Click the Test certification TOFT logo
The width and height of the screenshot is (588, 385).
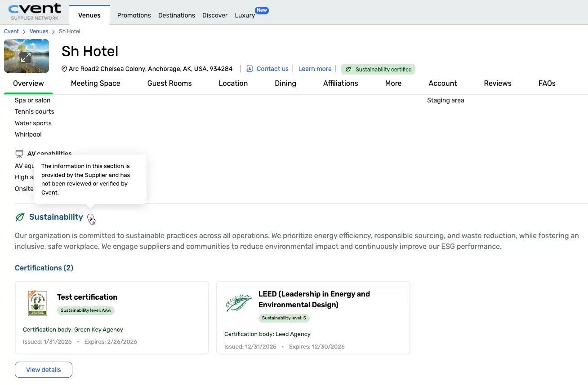pyautogui.click(x=37, y=303)
